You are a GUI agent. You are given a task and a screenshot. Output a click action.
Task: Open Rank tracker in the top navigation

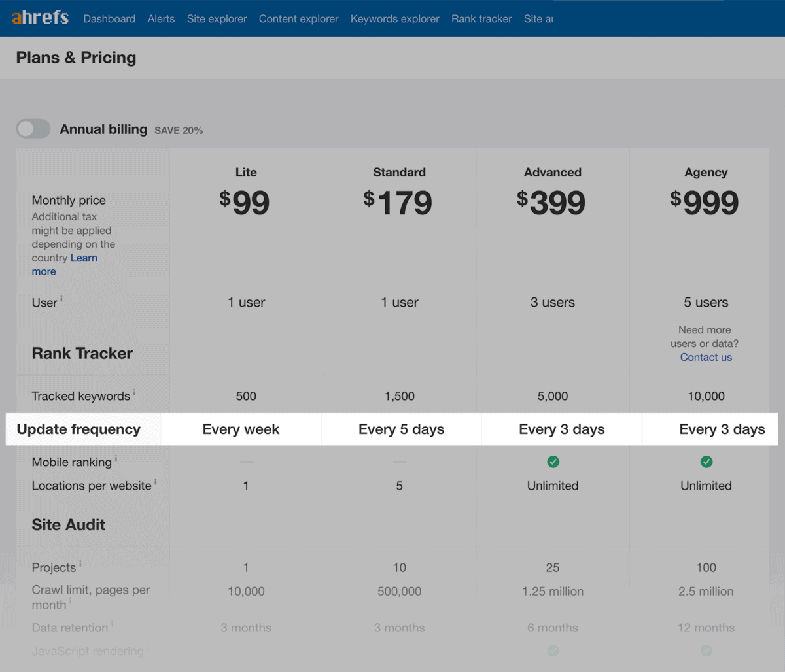click(x=481, y=19)
